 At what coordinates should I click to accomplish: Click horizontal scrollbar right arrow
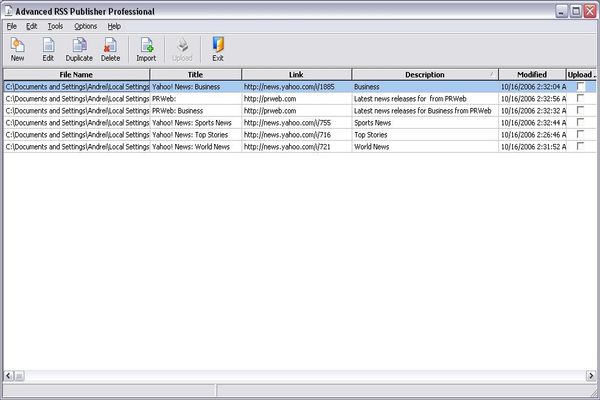coord(591,376)
